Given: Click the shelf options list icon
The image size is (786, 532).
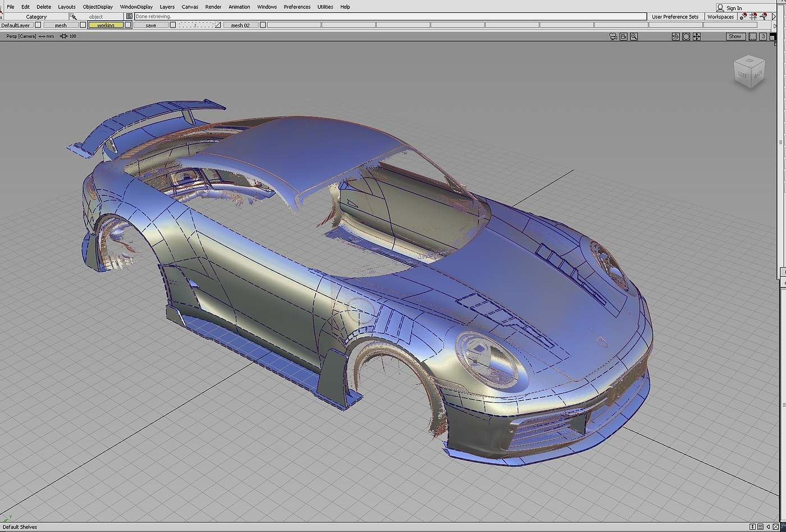Looking at the screenshot, I should tap(760, 527).
